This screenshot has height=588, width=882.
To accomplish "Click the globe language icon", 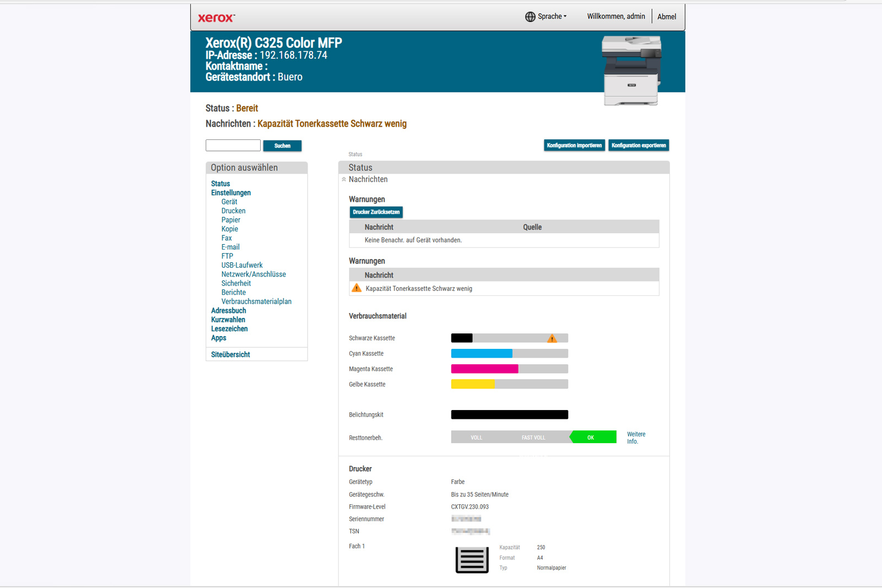I will click(530, 17).
